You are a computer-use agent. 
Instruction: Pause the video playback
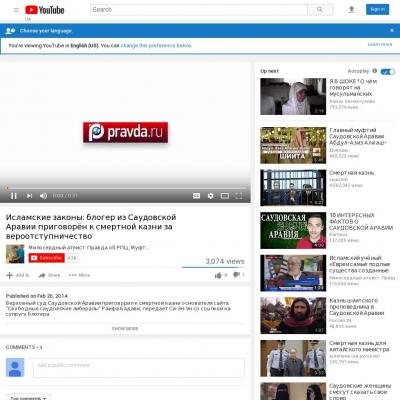14,196
